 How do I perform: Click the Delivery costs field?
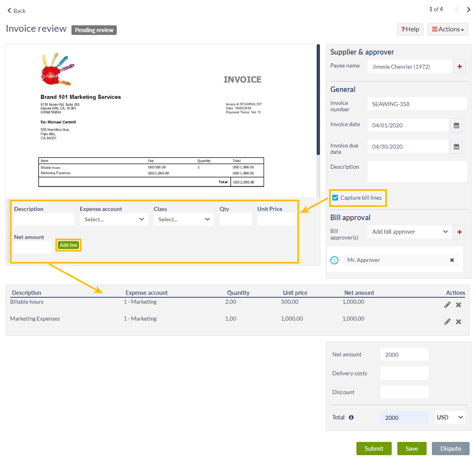tap(404, 373)
